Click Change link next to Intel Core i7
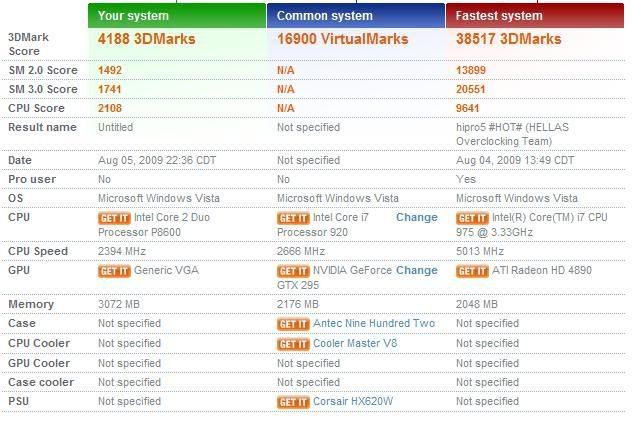The width and height of the screenshot is (633, 421). [416, 217]
